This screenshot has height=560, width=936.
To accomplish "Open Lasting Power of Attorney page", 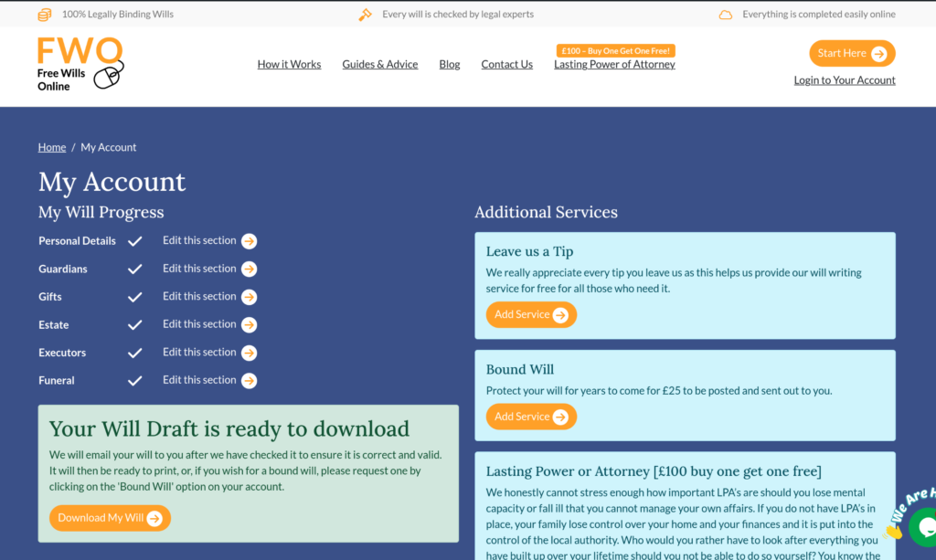I will 614,65.
